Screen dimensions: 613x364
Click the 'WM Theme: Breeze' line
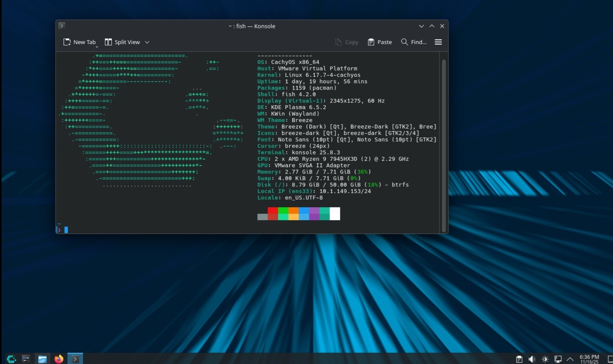(x=285, y=120)
